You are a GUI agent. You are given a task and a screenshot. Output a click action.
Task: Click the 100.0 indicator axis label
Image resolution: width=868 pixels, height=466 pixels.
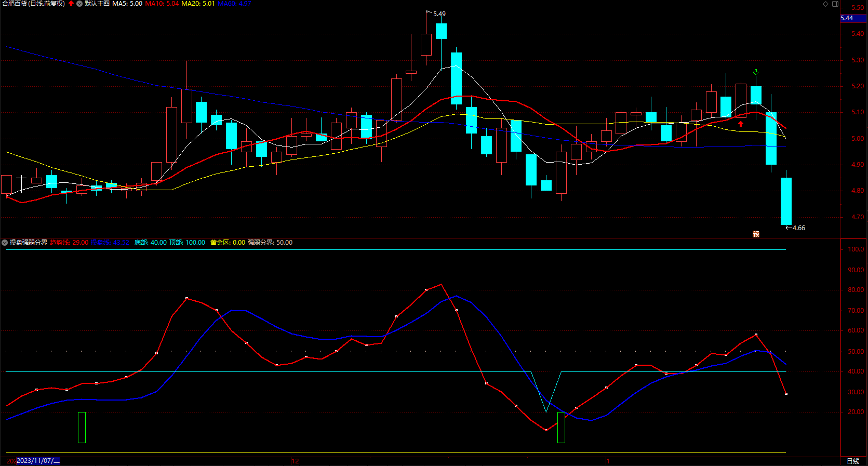click(856, 249)
